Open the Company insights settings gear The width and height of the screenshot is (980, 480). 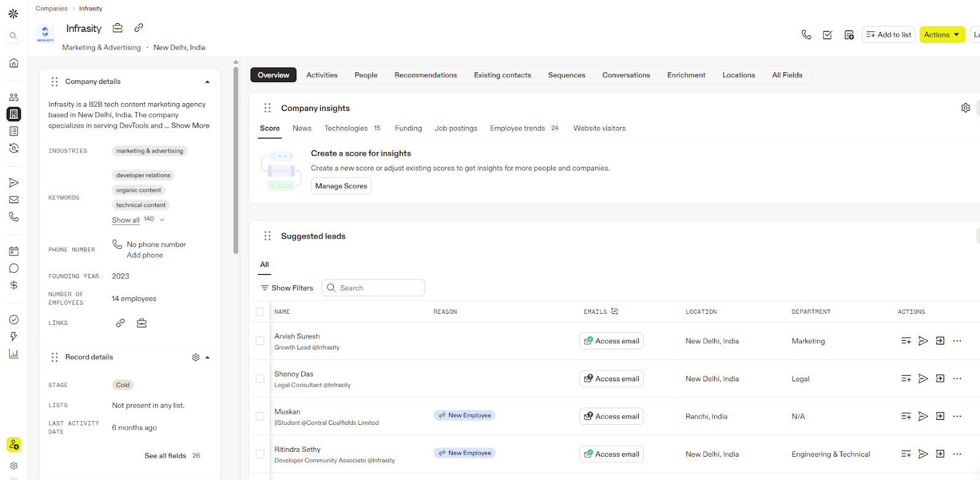coord(965,108)
